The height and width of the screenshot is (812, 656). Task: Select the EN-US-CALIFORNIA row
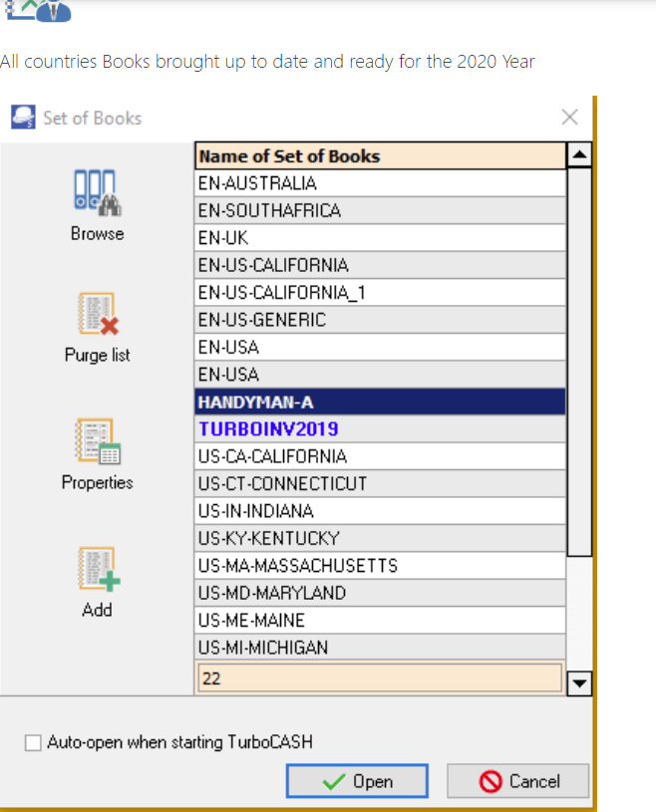pyautogui.click(x=380, y=265)
